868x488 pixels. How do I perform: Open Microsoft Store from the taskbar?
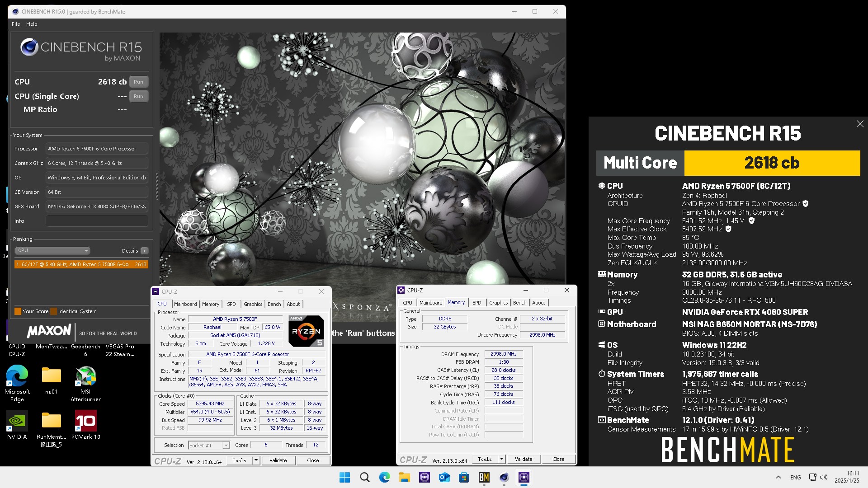click(464, 477)
